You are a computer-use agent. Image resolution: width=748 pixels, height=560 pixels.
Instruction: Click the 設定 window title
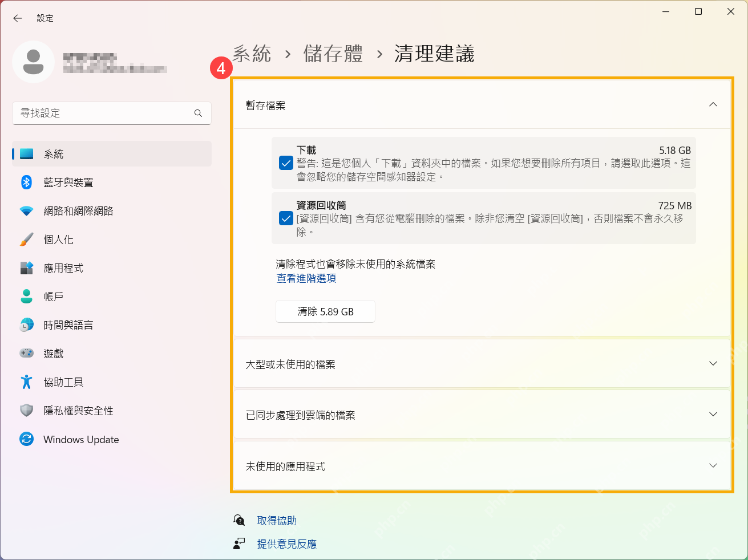point(45,18)
